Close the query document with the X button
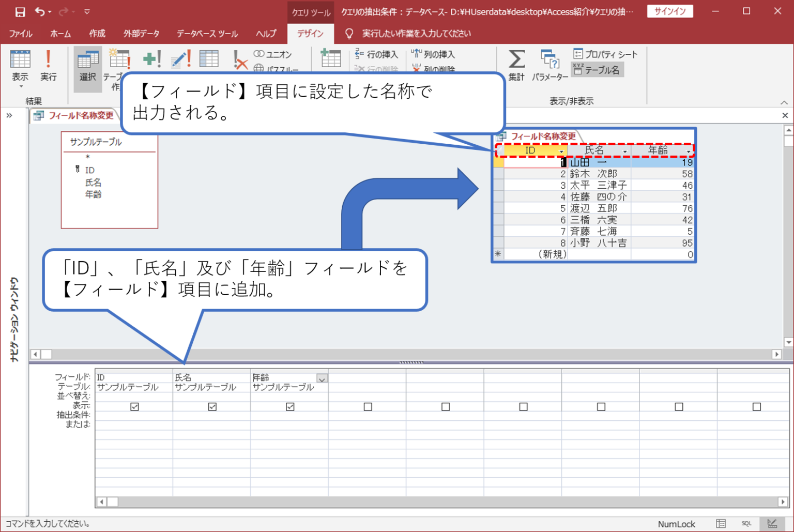The height and width of the screenshot is (532, 794). coord(785,115)
